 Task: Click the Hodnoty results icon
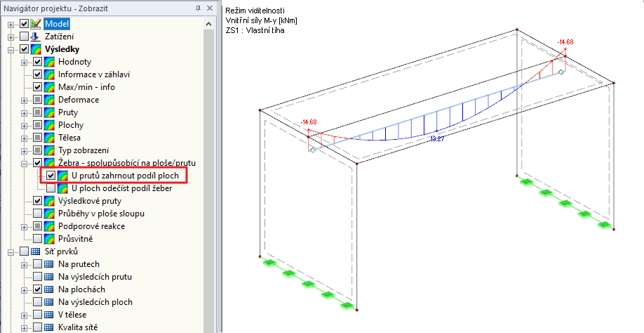(49, 62)
